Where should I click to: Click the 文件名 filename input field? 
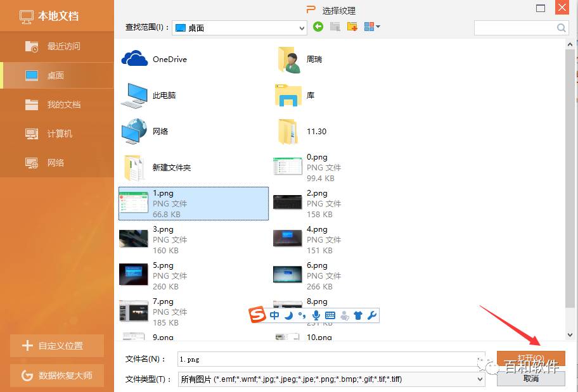[x=331, y=359]
